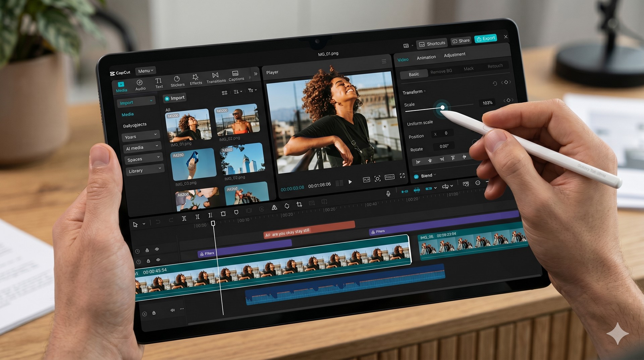Click the undo arrow in timeline toolbar
Screen dimensions: 644x360
coord(158,222)
